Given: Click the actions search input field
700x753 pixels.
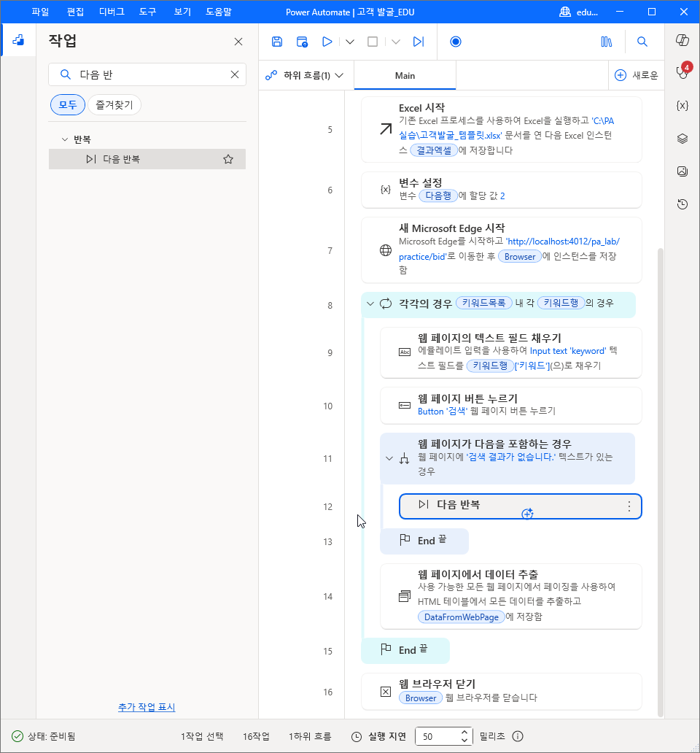Looking at the screenshot, I should point(147,74).
